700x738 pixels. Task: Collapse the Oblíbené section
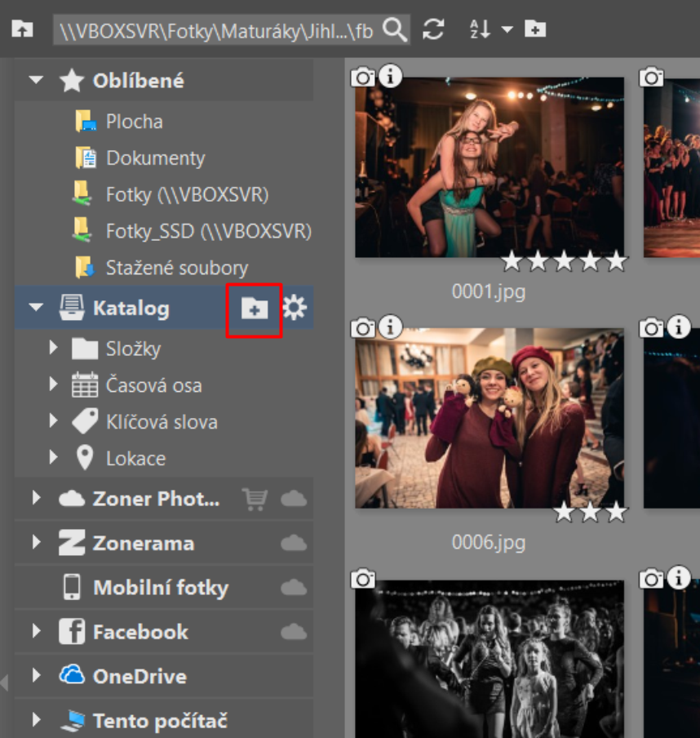point(36,79)
